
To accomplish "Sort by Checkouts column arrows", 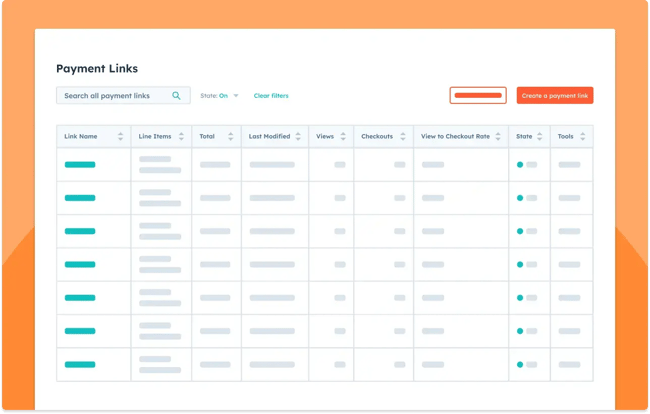I will (404, 136).
